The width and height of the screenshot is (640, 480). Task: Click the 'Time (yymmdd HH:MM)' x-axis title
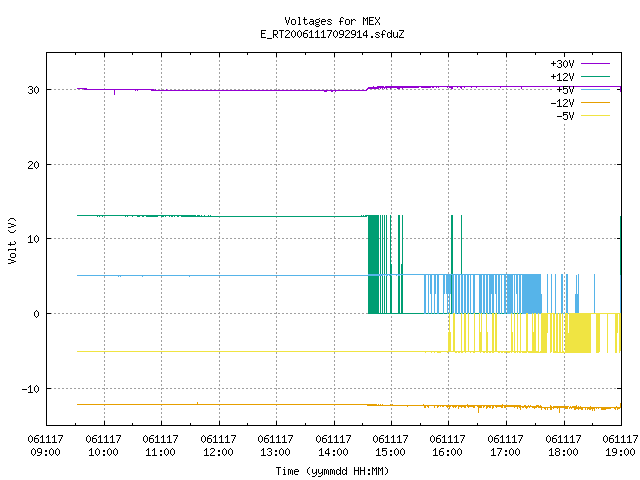coord(332,471)
